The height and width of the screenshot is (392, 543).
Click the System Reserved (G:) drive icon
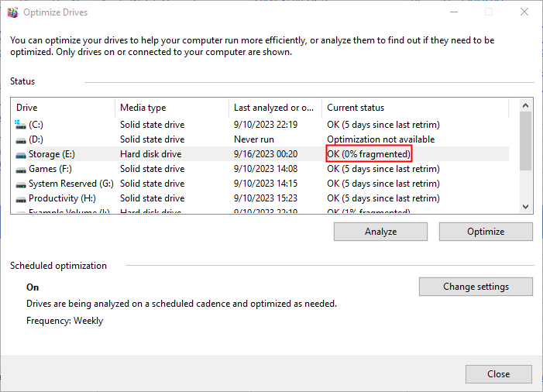coord(20,184)
